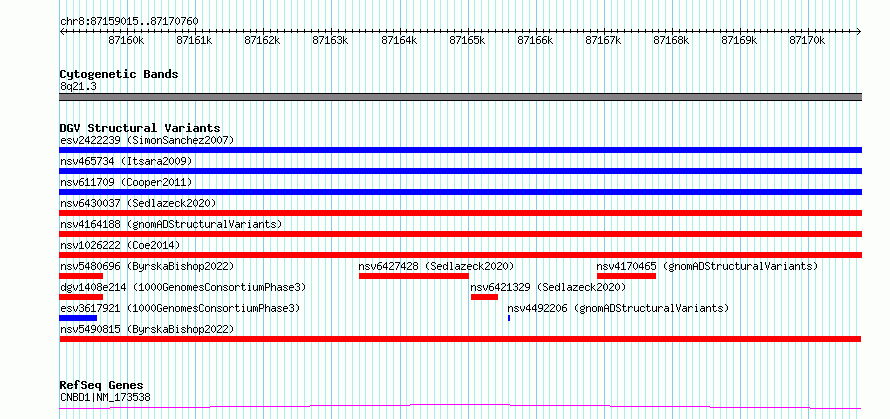Select the red bar under nsv1026222
The height and width of the screenshot is (419, 890).
(460, 255)
